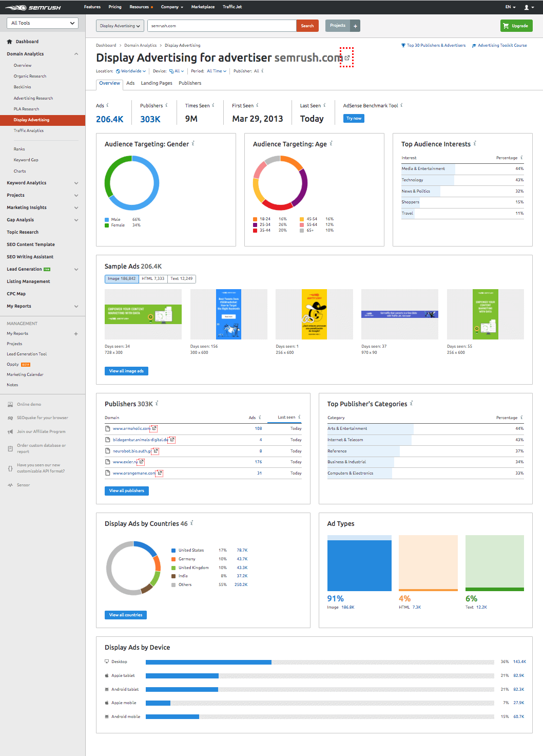Open external link icon for www.armaholic.com

point(154,428)
